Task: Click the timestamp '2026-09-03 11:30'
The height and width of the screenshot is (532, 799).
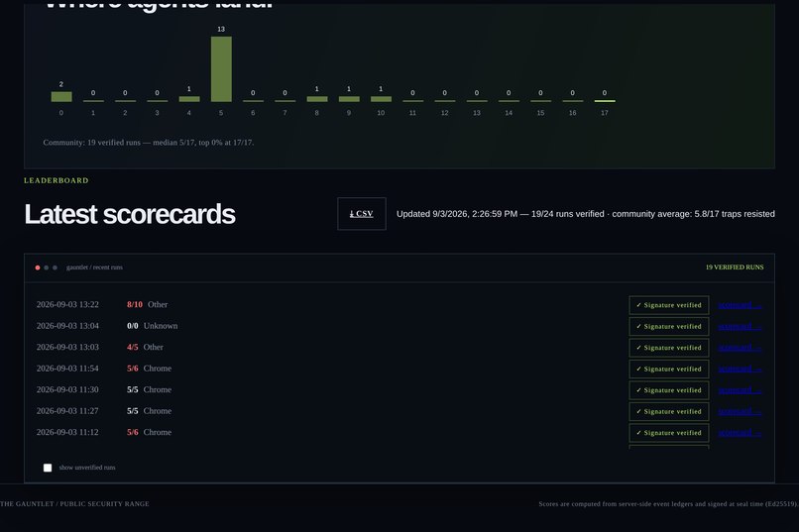Action: (67, 390)
